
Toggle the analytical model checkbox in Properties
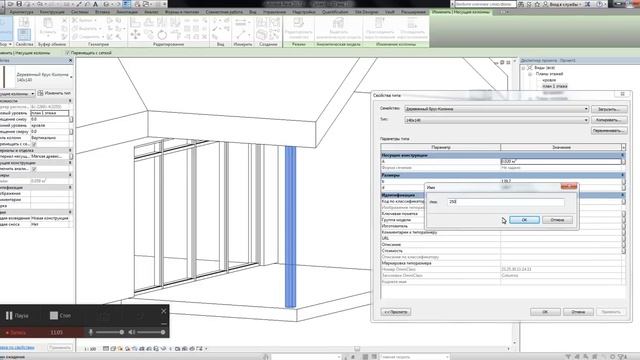coord(34,169)
